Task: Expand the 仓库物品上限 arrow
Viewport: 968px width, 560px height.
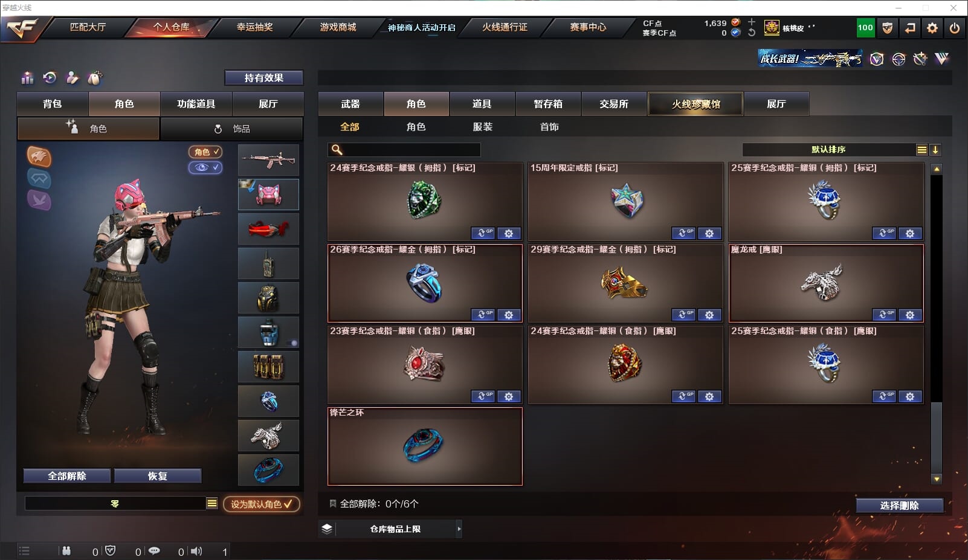Action: (459, 529)
